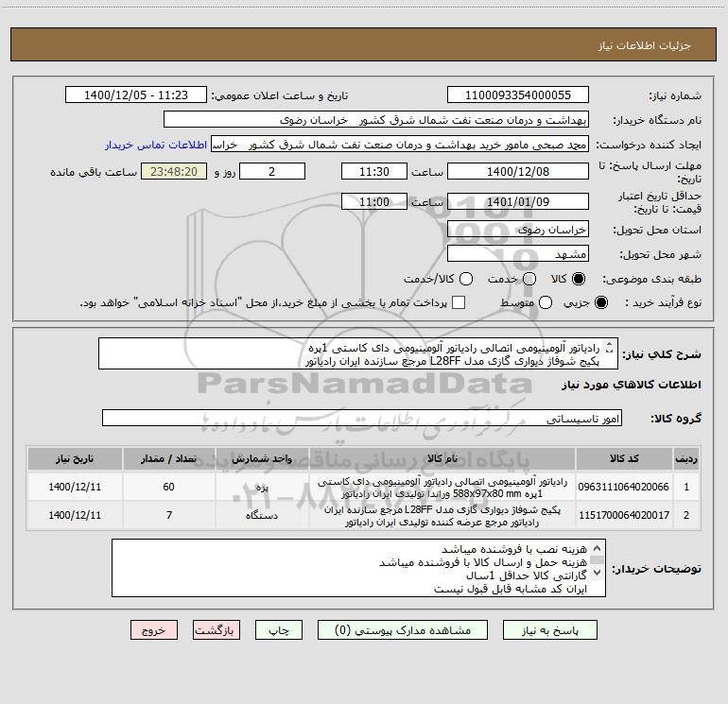Click the validity time 11:00 field
The image size is (728, 704).
click(374, 201)
